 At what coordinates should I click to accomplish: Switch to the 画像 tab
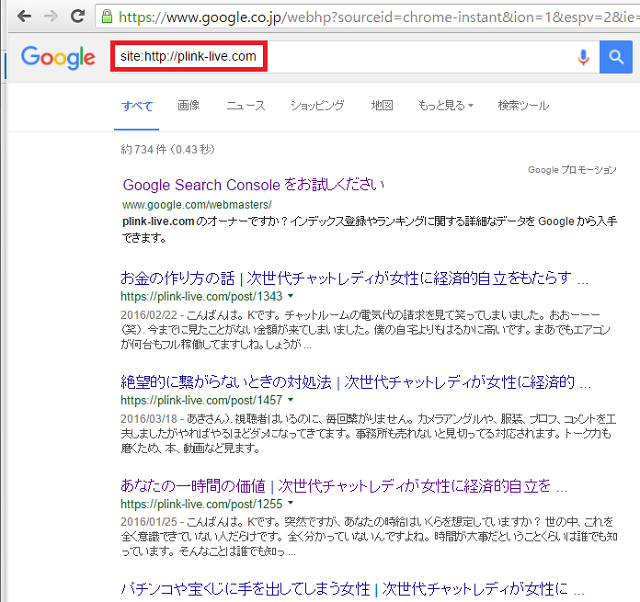pos(189,105)
